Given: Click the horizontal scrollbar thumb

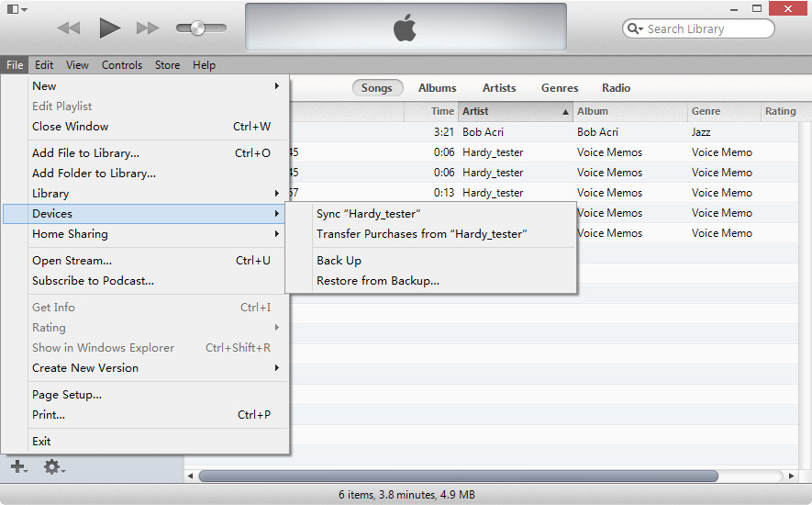Looking at the screenshot, I should (x=459, y=476).
